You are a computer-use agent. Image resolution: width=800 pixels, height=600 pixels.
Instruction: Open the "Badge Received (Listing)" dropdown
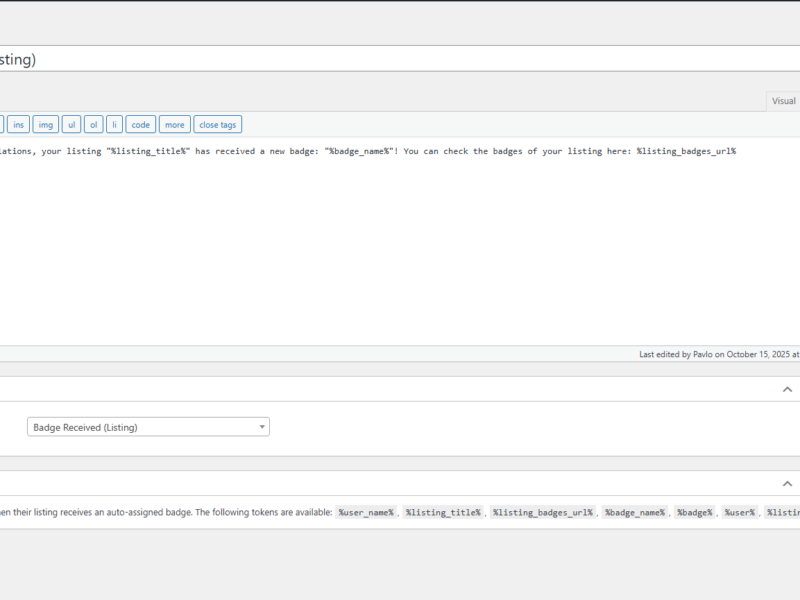pyautogui.click(x=148, y=427)
